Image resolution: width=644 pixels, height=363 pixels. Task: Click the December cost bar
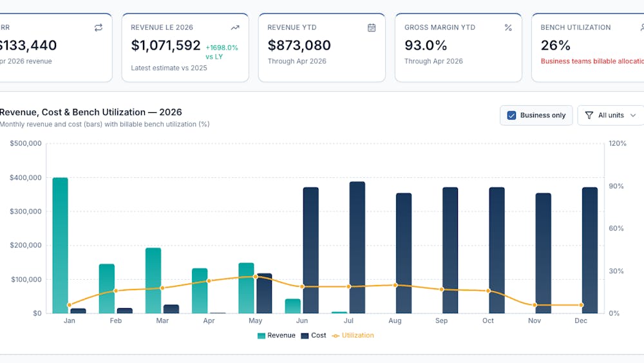590,250
